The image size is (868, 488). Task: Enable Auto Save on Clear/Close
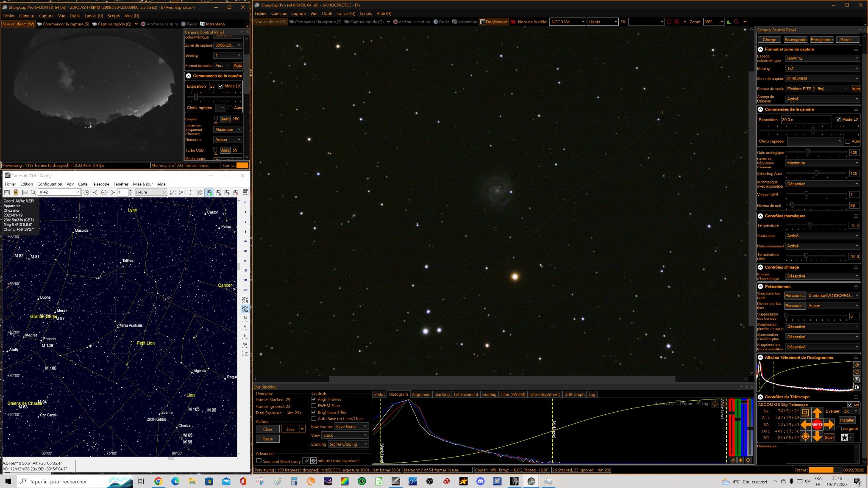tap(314, 419)
